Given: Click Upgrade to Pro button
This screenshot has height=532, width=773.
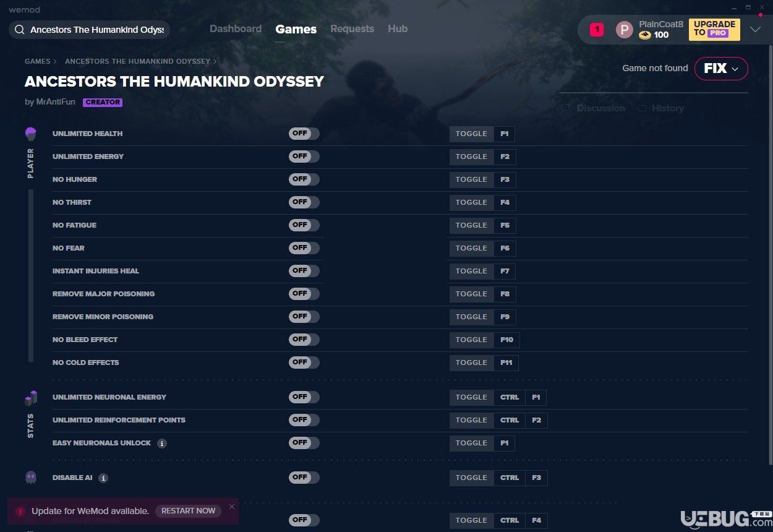Looking at the screenshot, I should (714, 29).
